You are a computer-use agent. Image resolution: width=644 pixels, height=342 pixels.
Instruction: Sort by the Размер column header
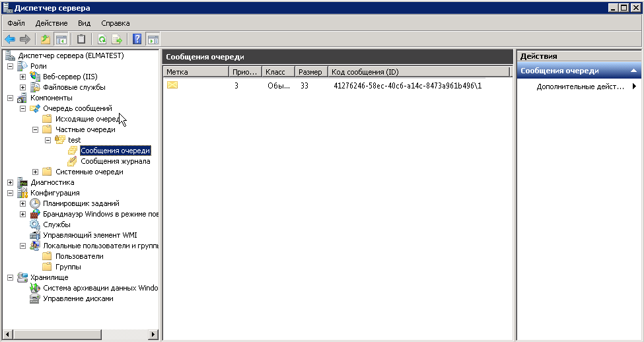(310, 72)
